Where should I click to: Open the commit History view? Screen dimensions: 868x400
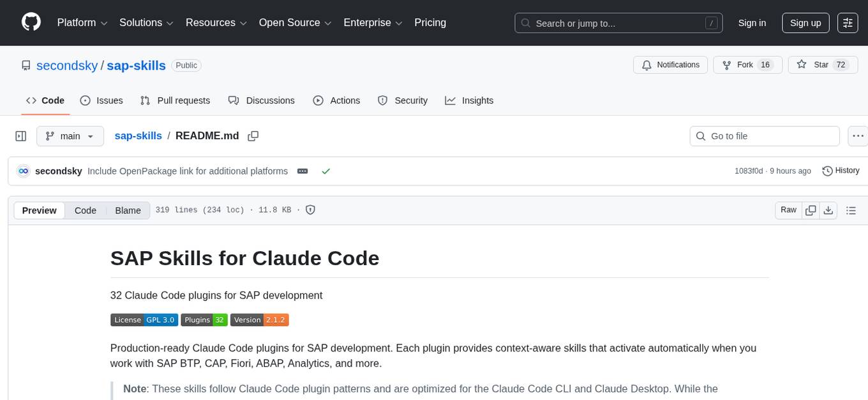tap(841, 171)
